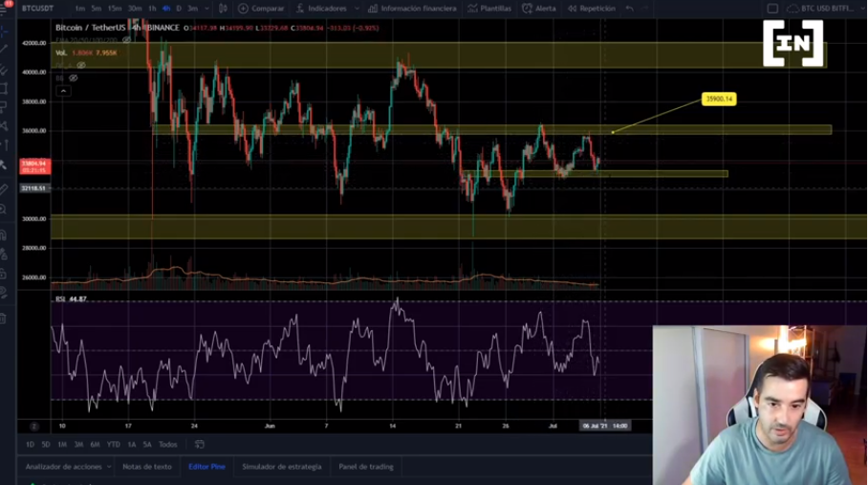Switch to the 5m timeframe
Image resolution: width=868 pixels, height=485 pixels.
[x=97, y=9]
